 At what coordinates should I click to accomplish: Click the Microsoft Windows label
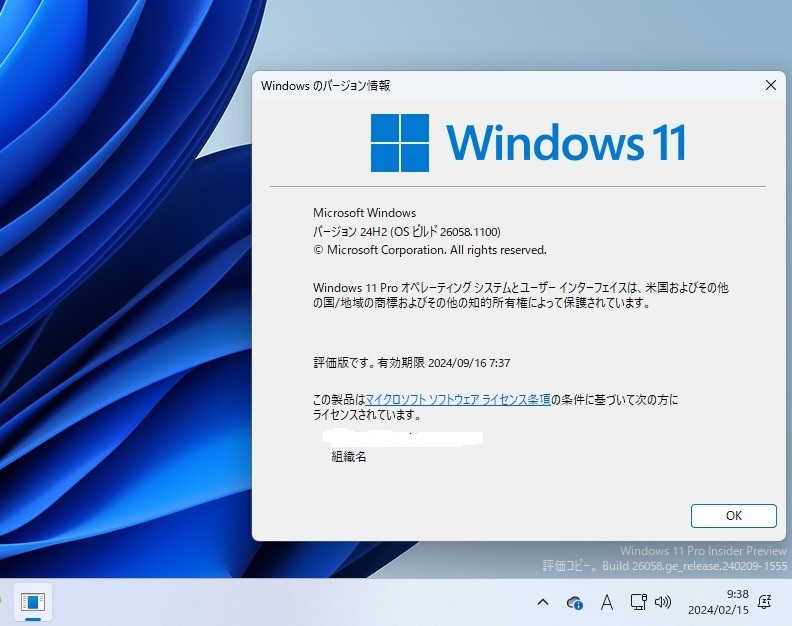click(364, 213)
